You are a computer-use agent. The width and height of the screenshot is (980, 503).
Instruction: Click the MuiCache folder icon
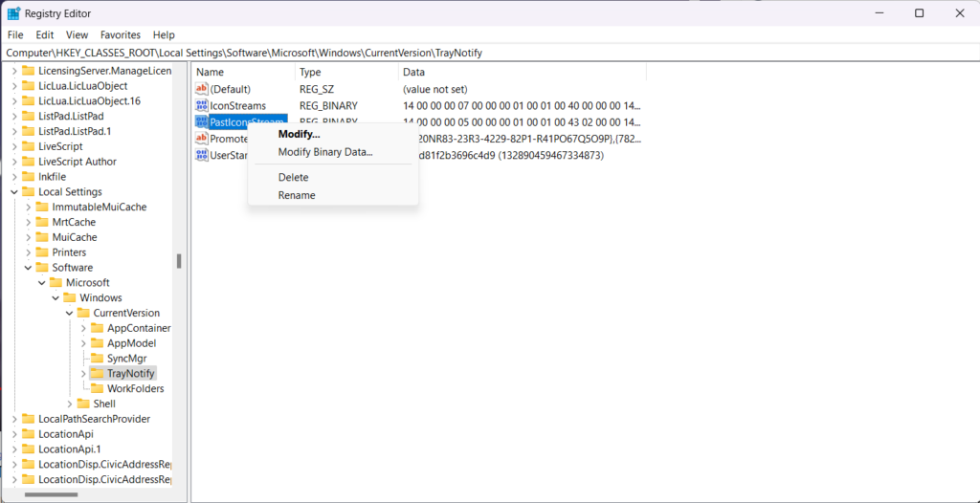point(42,237)
